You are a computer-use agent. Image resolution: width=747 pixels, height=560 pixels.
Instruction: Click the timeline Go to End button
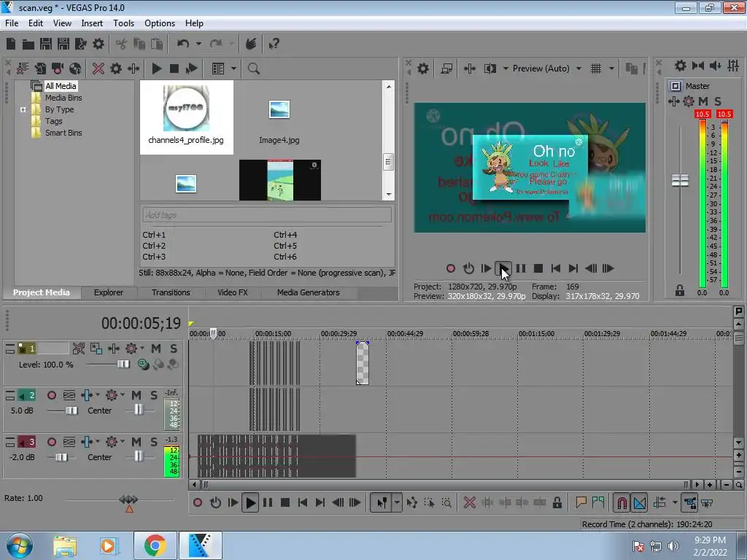[320, 502]
